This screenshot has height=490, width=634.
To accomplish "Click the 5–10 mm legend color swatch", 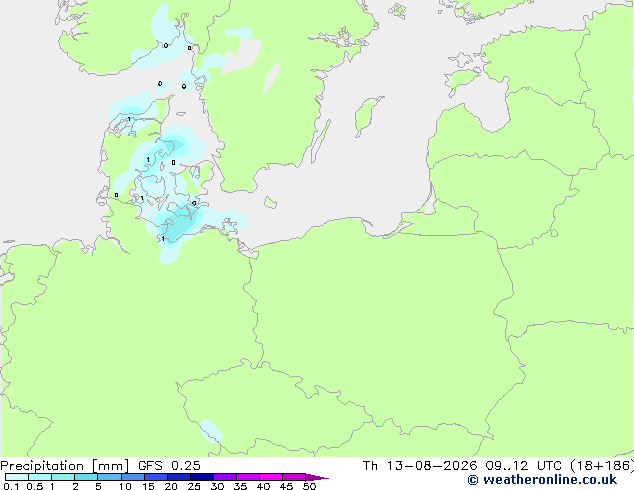I will (109, 477).
